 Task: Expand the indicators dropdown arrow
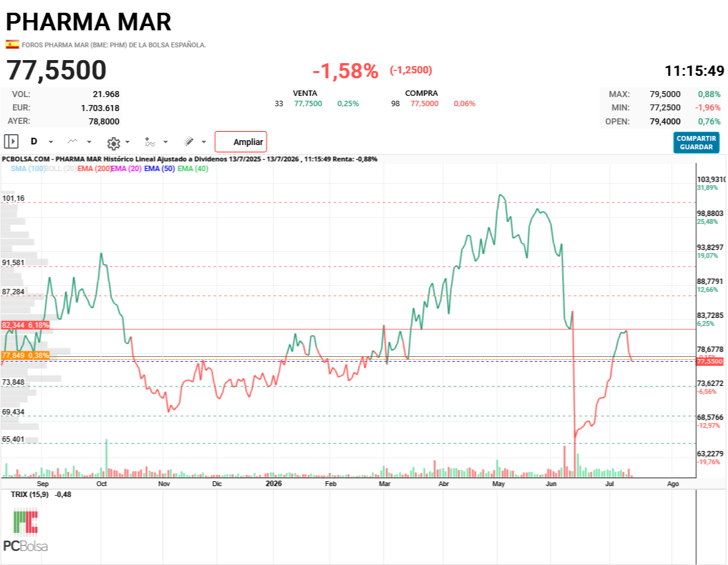coord(166,142)
